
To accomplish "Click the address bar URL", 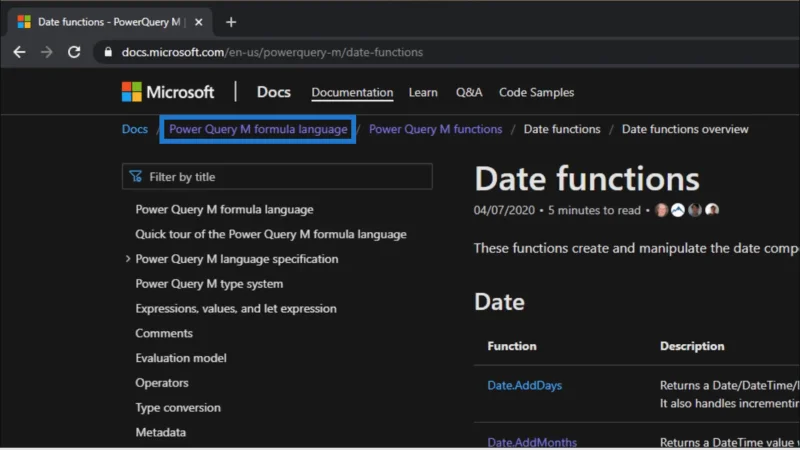I will (x=272, y=52).
